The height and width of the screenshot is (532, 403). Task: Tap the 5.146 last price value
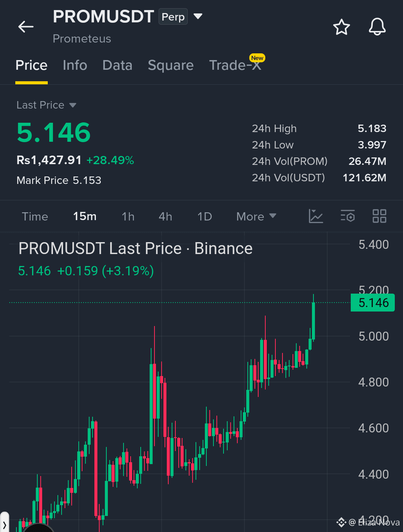tap(54, 132)
